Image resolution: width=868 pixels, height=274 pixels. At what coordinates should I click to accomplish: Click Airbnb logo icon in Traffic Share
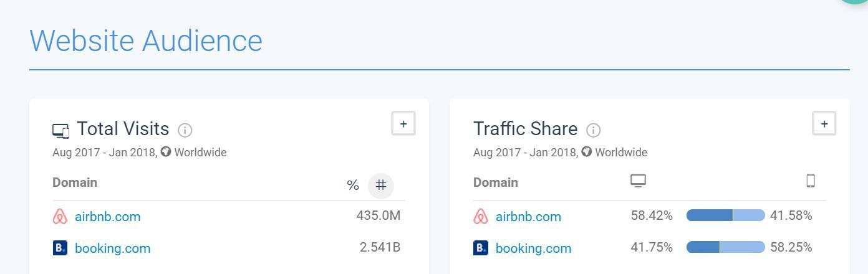[x=481, y=217]
